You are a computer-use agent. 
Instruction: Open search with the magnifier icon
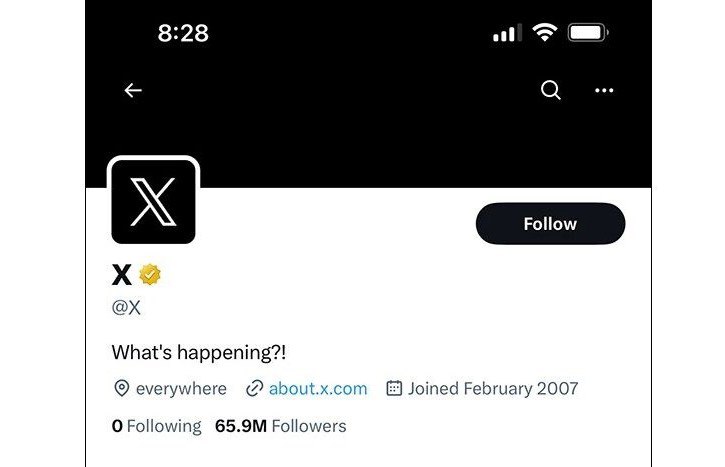[550, 91]
